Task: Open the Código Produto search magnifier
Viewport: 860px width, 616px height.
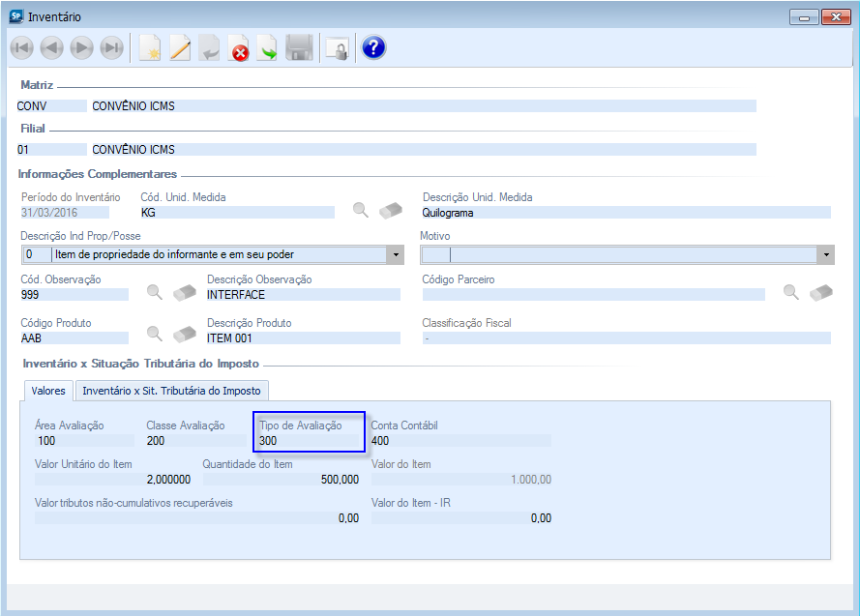Action: click(x=154, y=335)
